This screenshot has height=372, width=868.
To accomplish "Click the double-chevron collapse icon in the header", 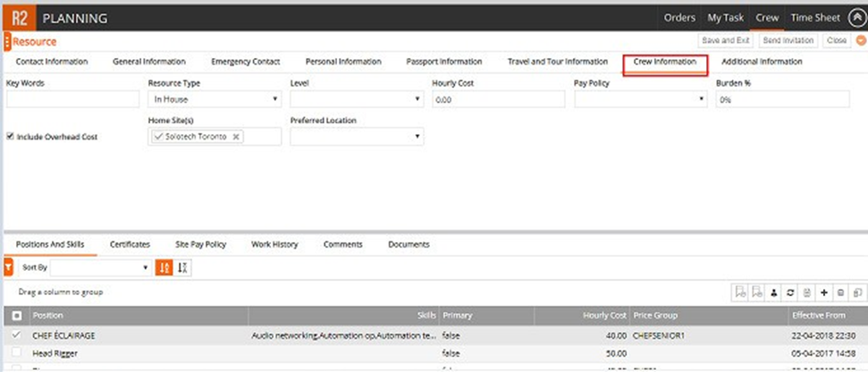I will (x=855, y=17).
